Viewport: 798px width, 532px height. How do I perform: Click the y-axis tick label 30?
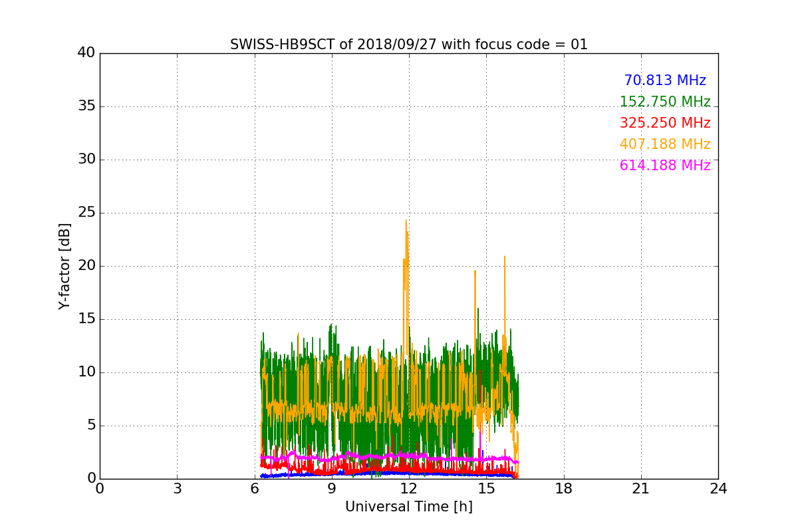(86, 160)
